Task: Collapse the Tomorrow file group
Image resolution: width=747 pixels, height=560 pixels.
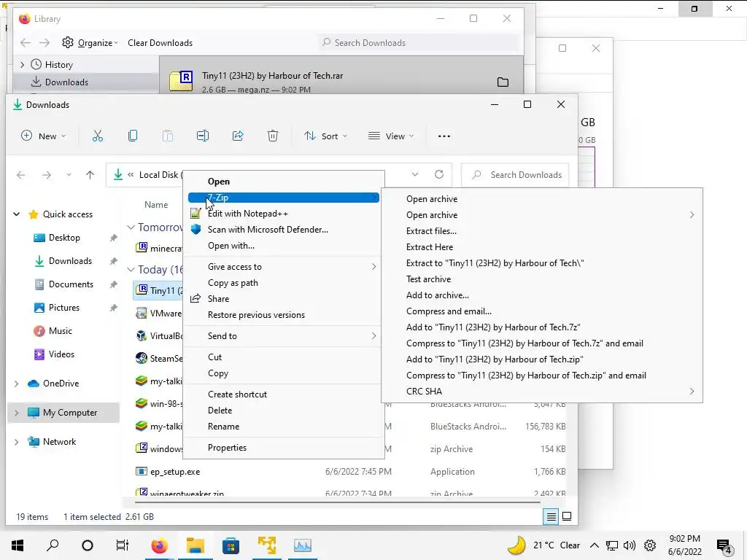Action: (131, 227)
